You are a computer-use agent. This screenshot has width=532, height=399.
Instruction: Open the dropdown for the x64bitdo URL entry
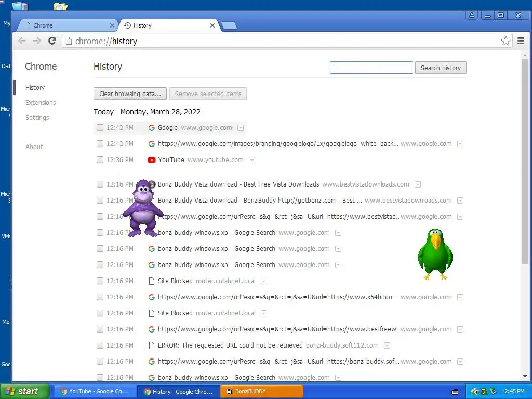click(x=460, y=297)
